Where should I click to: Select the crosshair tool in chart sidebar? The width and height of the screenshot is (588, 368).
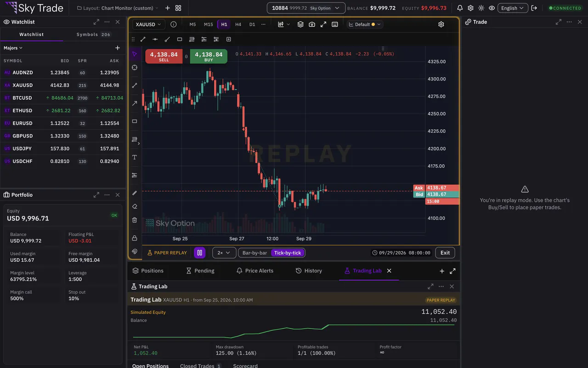pos(135,68)
